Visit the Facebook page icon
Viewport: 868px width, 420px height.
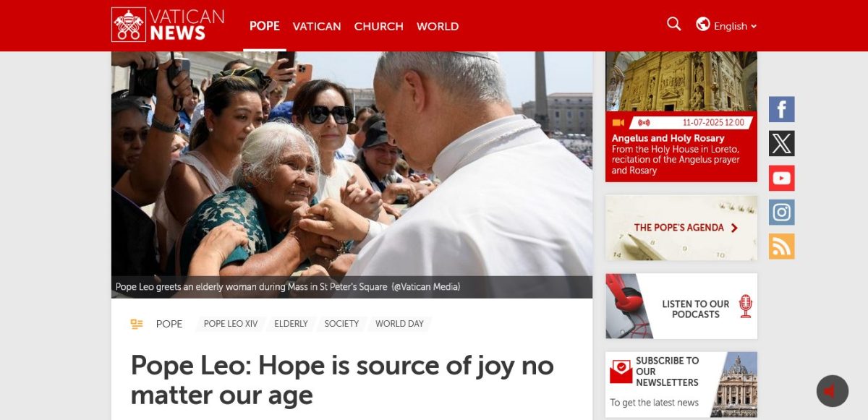[x=781, y=109]
